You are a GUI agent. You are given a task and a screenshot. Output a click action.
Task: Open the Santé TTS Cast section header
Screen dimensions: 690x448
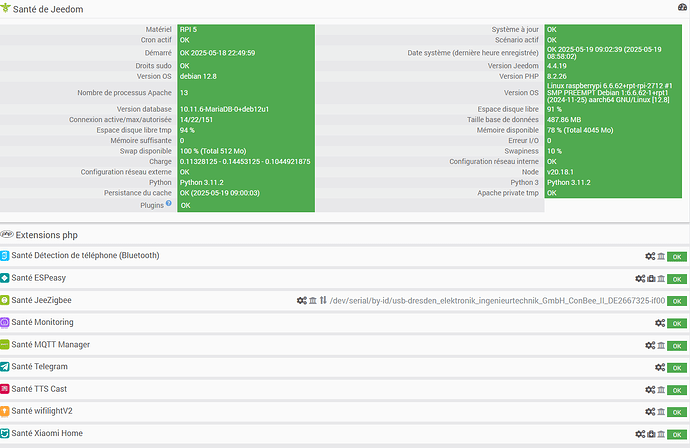(39, 389)
